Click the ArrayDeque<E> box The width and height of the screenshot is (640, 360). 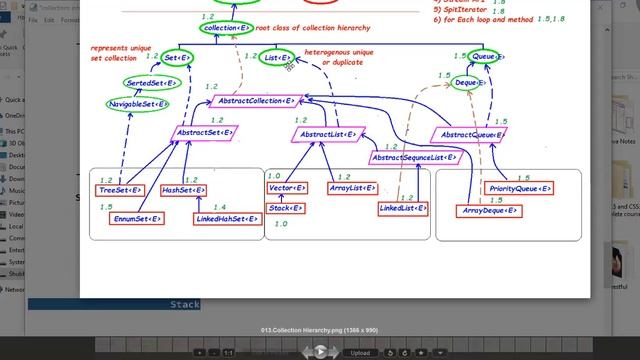[x=489, y=211]
